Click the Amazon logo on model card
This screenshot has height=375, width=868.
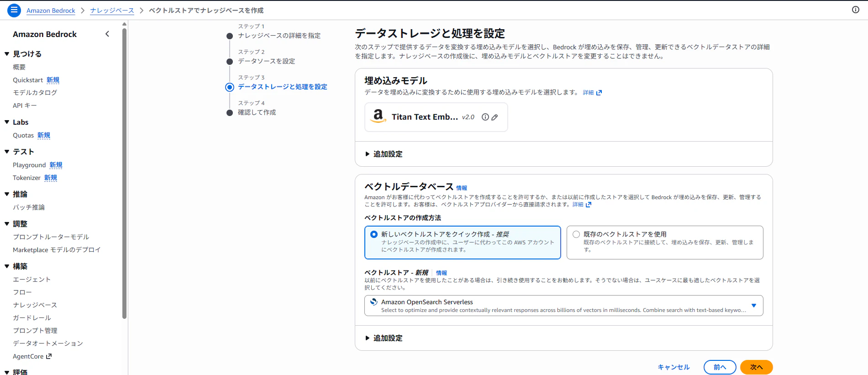(x=378, y=116)
